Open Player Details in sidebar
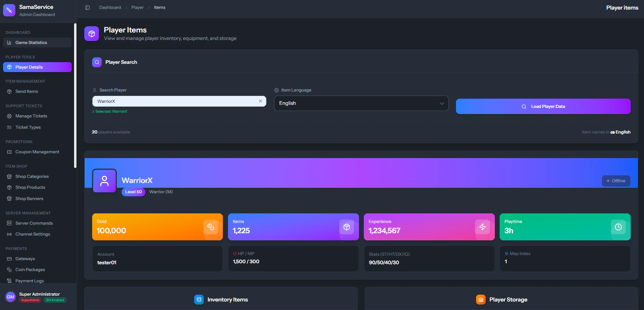The height and width of the screenshot is (310, 644). click(37, 67)
